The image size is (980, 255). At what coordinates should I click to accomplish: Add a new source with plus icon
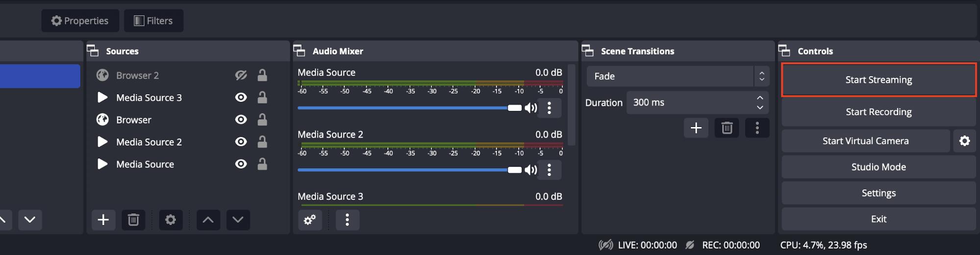[103, 220]
